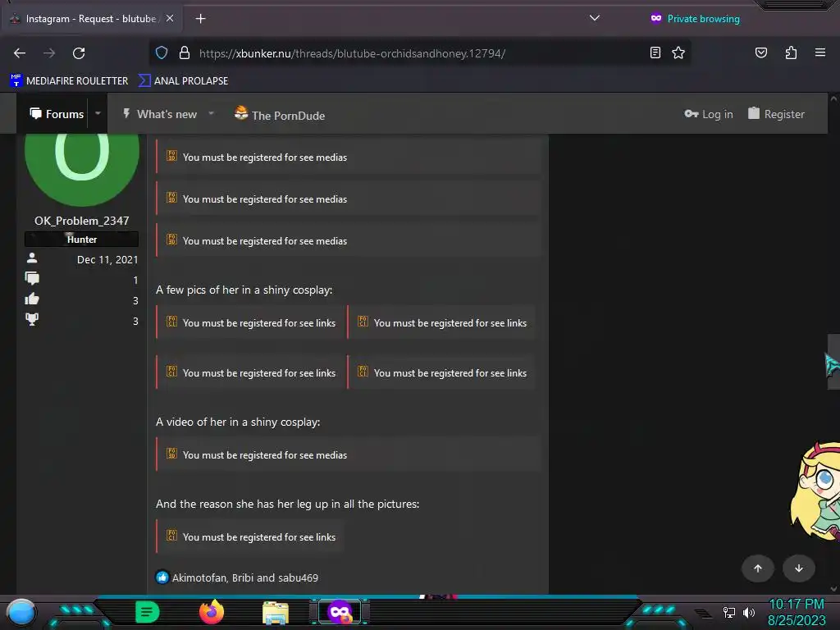
Task: Click the registered-links notice under the leg up line
Action: tap(249, 536)
